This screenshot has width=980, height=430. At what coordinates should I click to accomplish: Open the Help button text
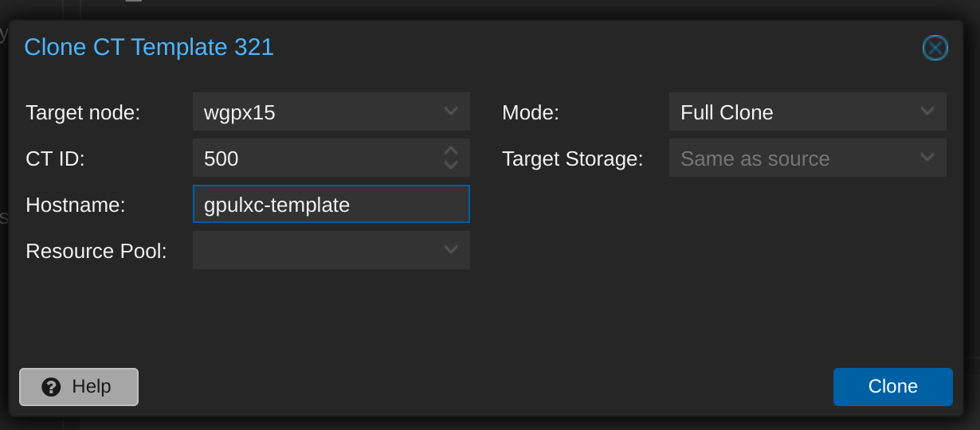tap(92, 387)
